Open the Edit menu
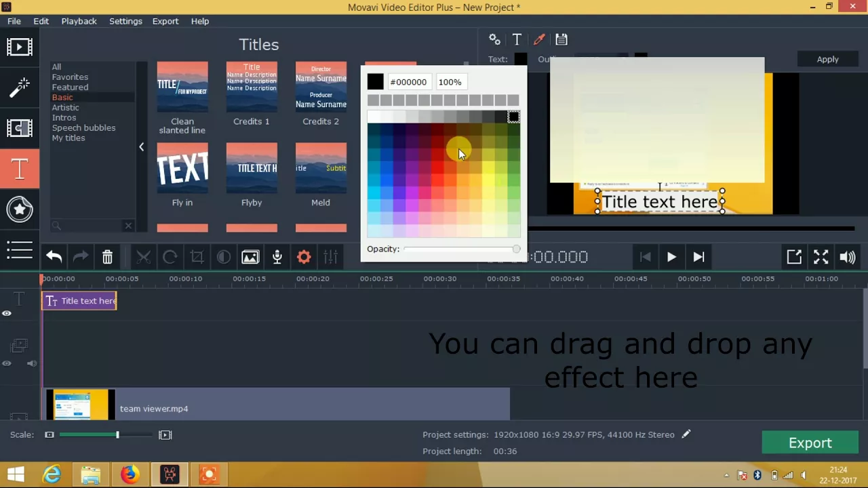Screen dimensions: 868x488 [x=41, y=21]
